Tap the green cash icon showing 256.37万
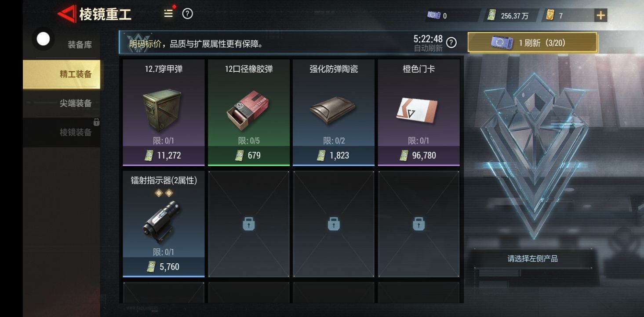644x317 pixels. pyautogui.click(x=491, y=15)
